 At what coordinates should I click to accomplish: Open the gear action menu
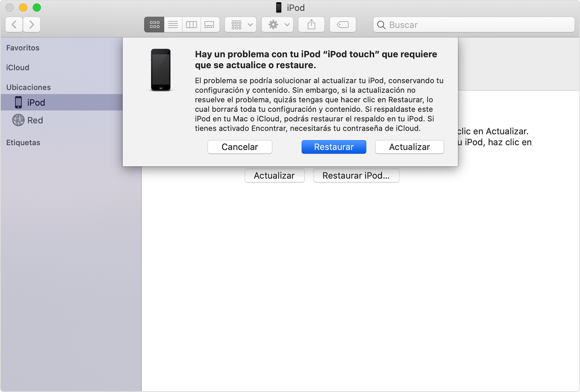[x=277, y=25]
